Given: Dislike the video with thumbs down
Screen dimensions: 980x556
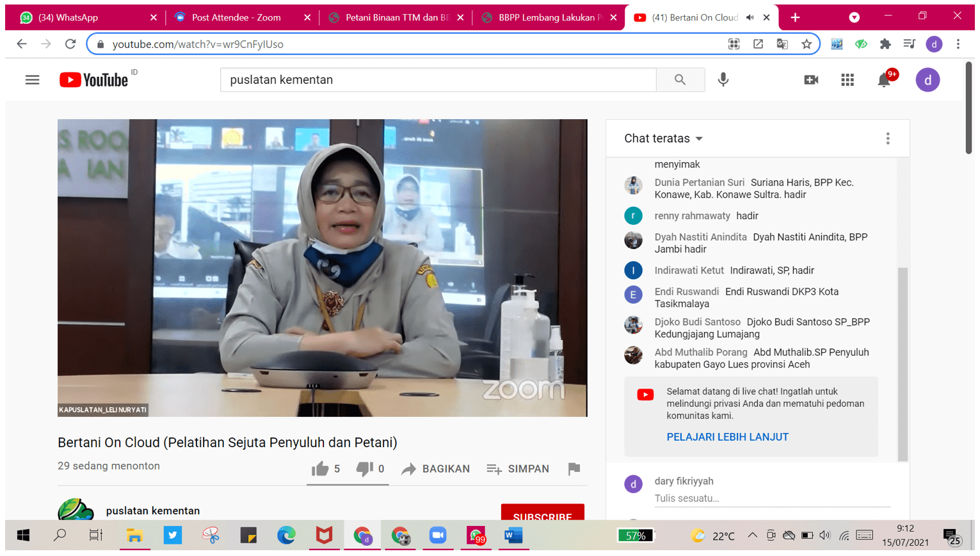Looking at the screenshot, I should pos(364,469).
